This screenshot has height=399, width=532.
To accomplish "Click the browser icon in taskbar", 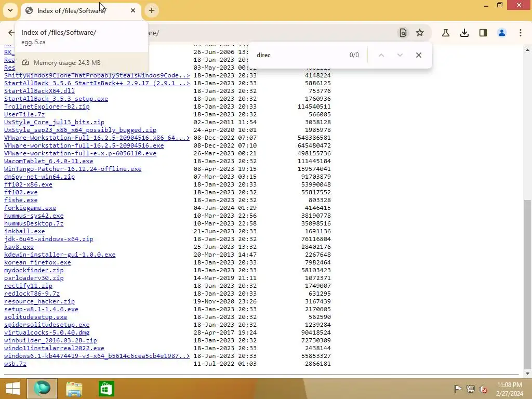I will 42,389.
